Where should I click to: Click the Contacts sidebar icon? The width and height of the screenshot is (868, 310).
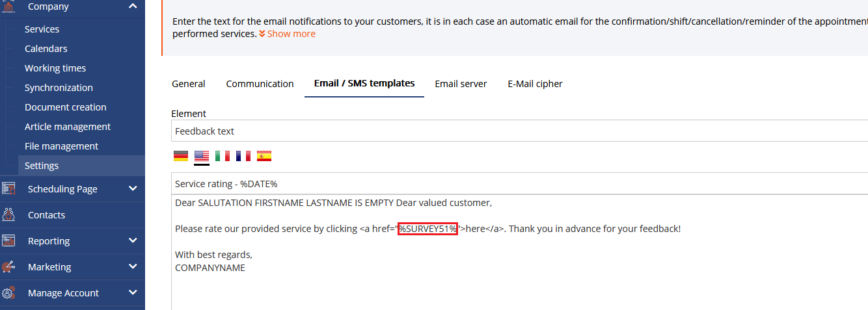point(8,214)
